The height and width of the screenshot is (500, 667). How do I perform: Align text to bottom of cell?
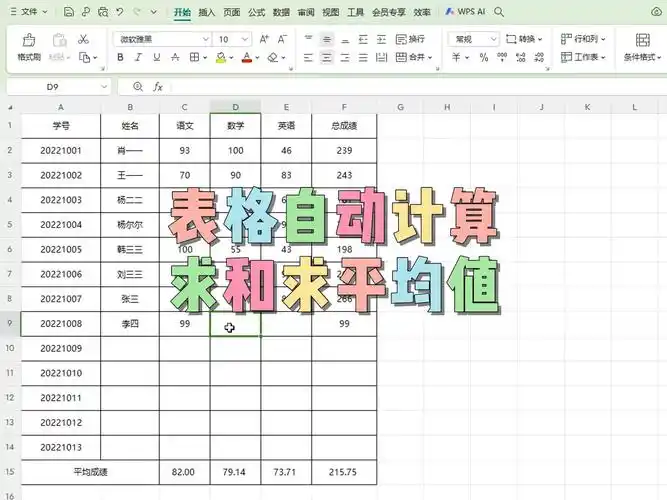pos(345,39)
